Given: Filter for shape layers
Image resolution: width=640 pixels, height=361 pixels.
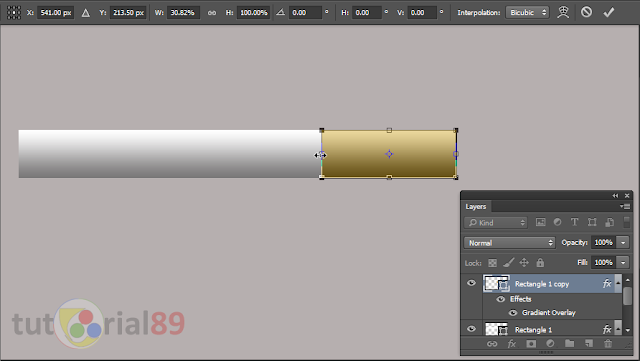Looking at the screenshot, I should [x=592, y=222].
